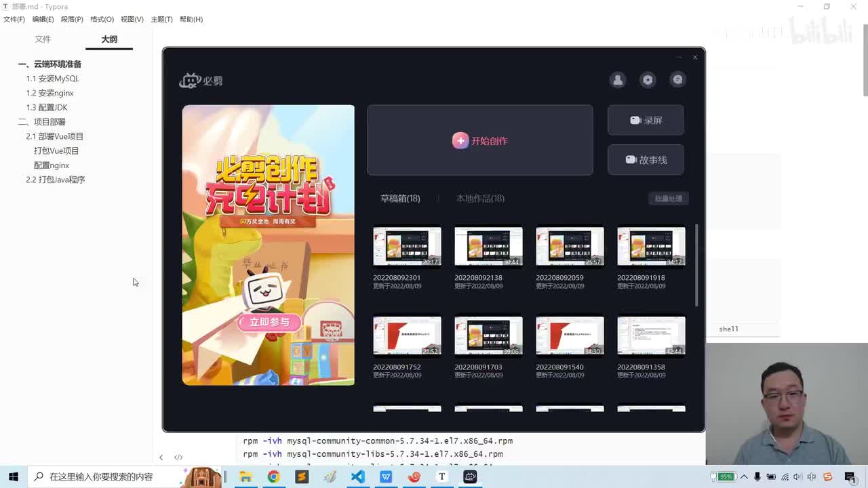The image size is (868, 488).
Task: Open the settings gear icon in 必剪
Action: coord(648,80)
